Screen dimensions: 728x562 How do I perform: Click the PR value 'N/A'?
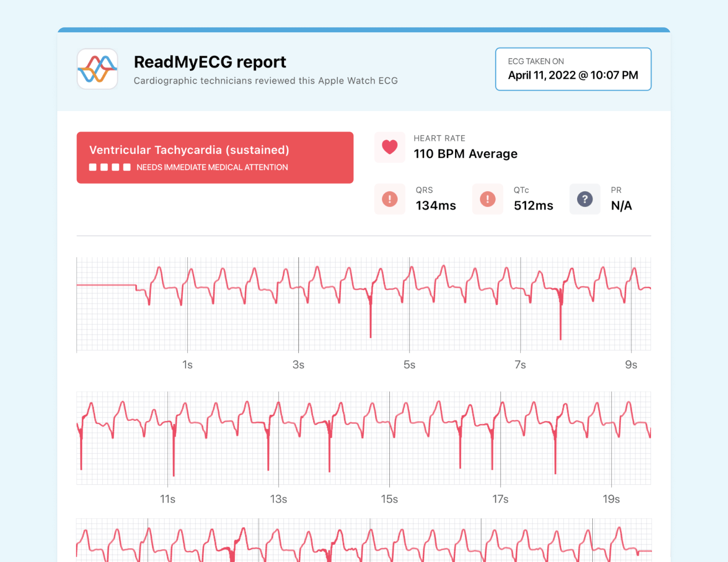click(x=621, y=206)
